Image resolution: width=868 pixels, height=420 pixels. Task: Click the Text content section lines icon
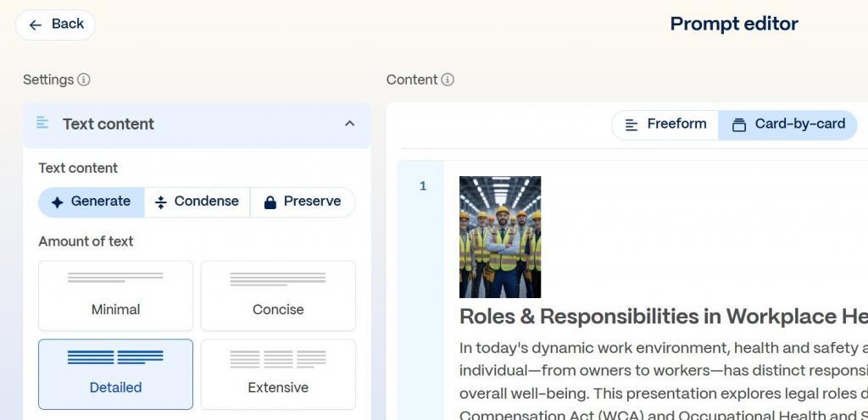(x=42, y=124)
